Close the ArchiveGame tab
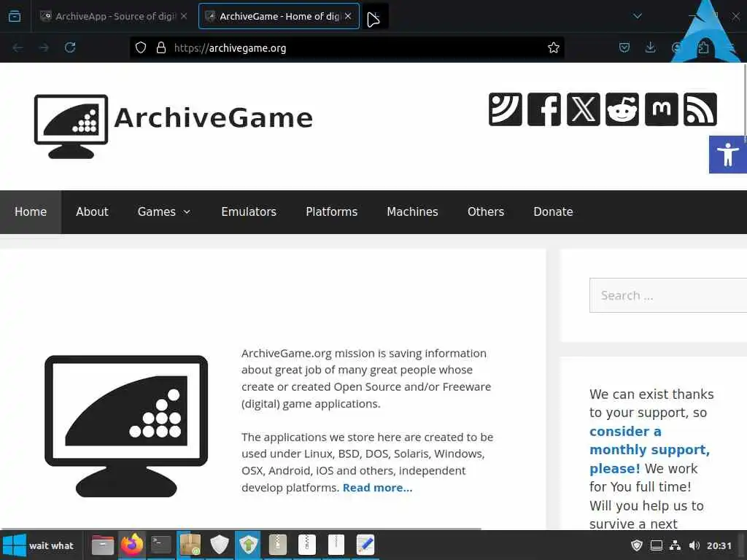This screenshot has height=560, width=747. pyautogui.click(x=348, y=16)
